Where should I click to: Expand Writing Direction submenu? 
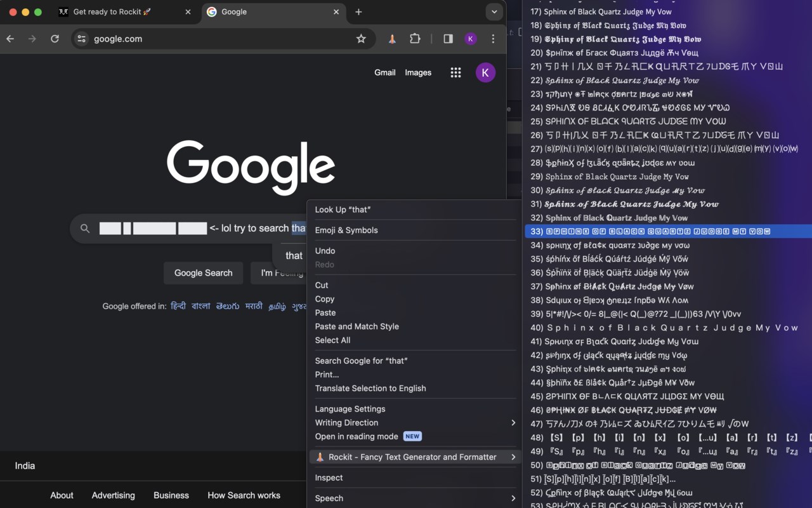tap(415, 423)
